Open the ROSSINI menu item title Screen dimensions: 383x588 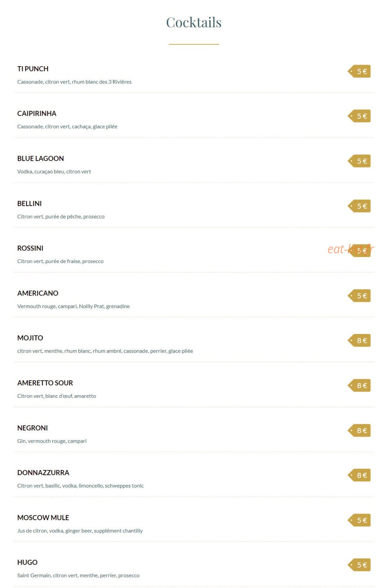30,248
